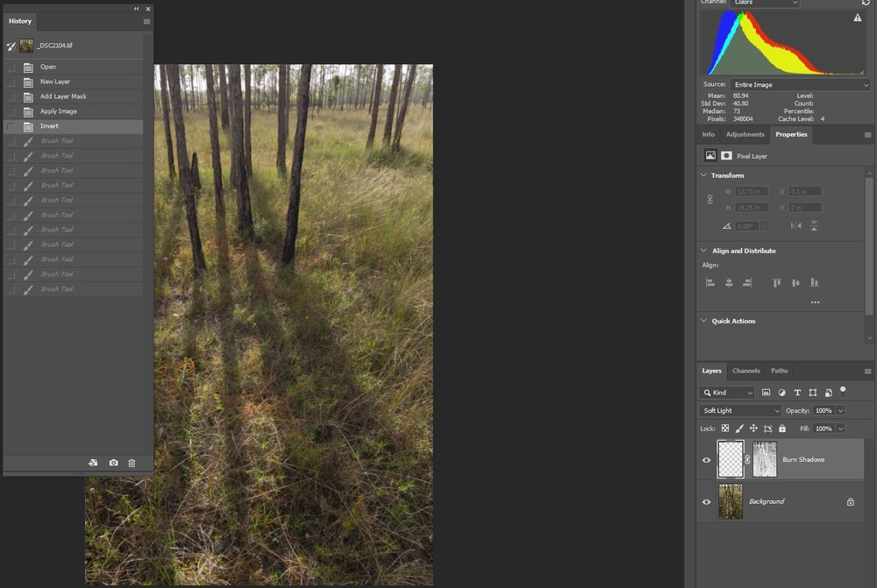
Task: Select pixel layer icon in Properties
Action: click(x=710, y=155)
